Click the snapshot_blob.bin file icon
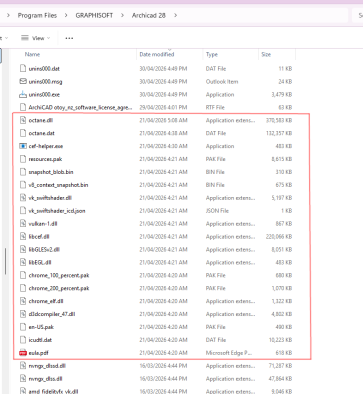This screenshot has width=363, height=400. coord(23,172)
